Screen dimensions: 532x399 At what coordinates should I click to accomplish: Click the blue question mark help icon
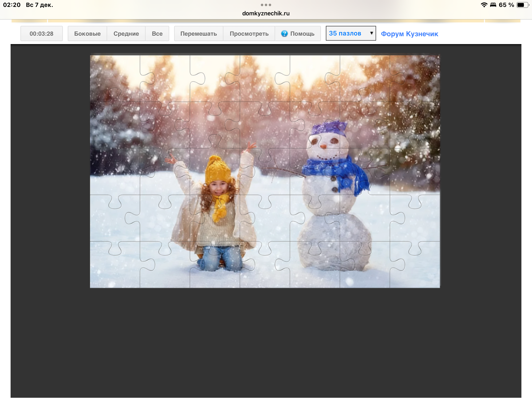(284, 33)
